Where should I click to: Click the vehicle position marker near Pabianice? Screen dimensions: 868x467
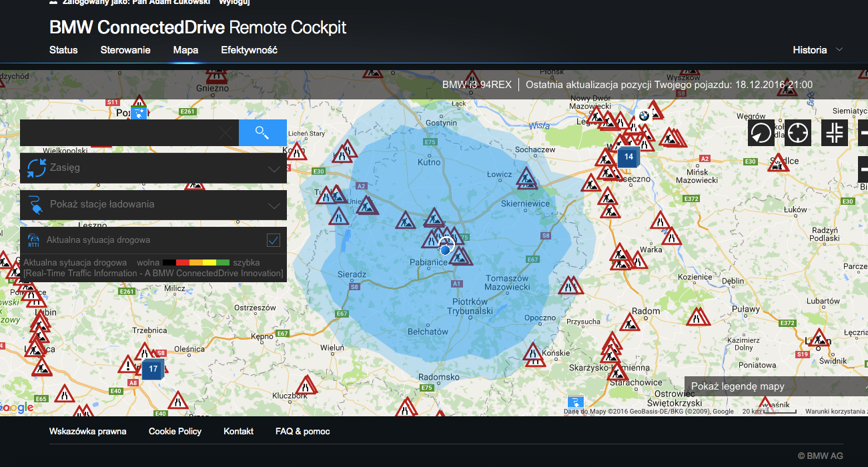[445, 248]
